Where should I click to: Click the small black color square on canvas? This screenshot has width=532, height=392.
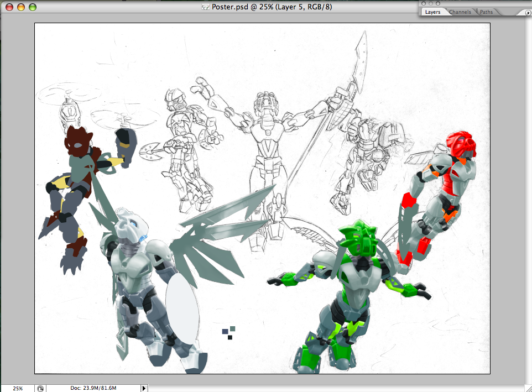point(230,337)
